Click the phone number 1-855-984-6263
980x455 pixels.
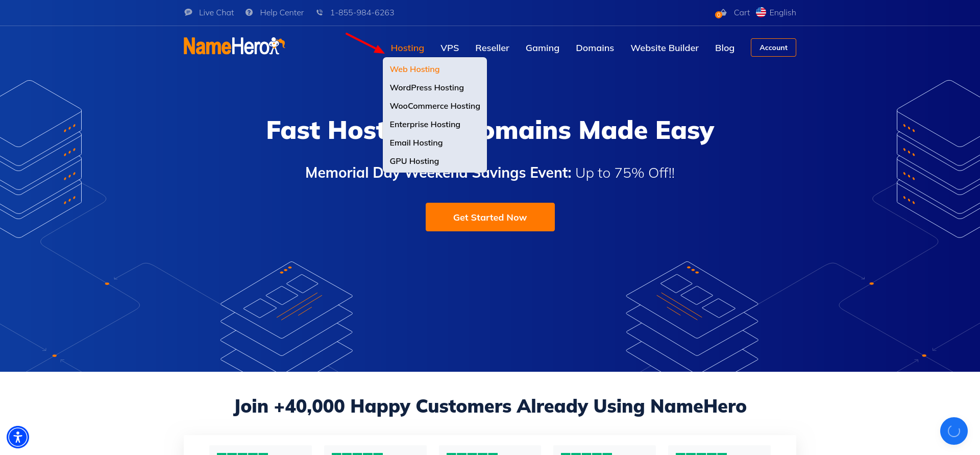pos(362,13)
